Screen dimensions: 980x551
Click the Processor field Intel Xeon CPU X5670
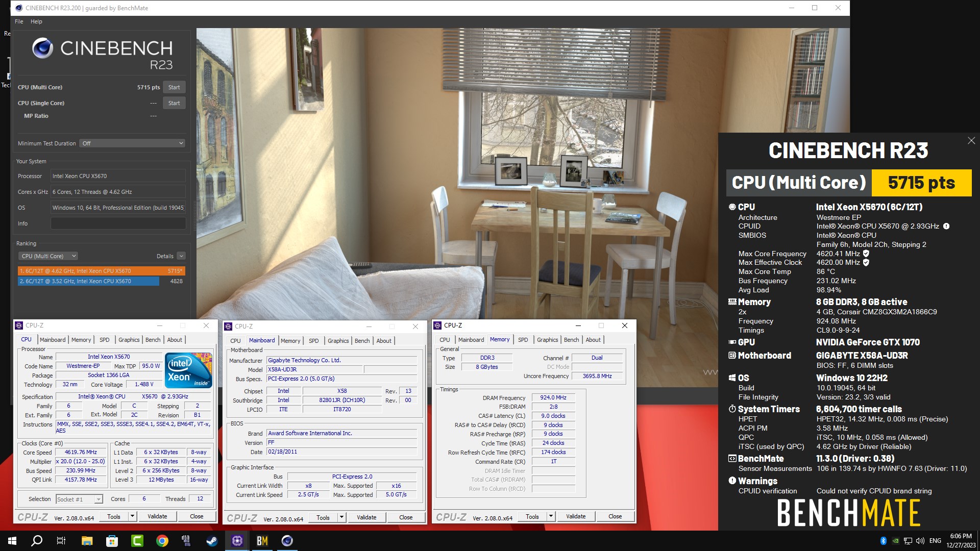(x=118, y=176)
